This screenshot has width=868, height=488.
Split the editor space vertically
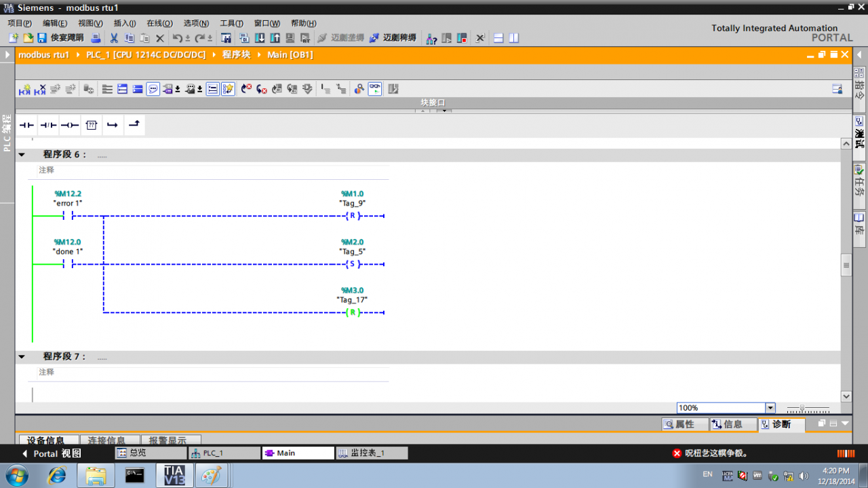[x=514, y=38]
